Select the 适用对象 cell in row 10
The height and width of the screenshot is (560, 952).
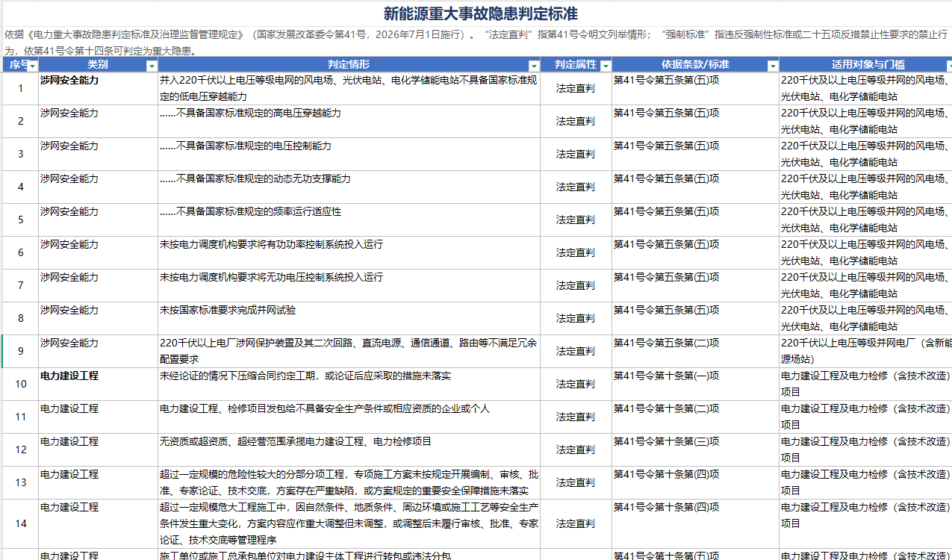coord(865,385)
